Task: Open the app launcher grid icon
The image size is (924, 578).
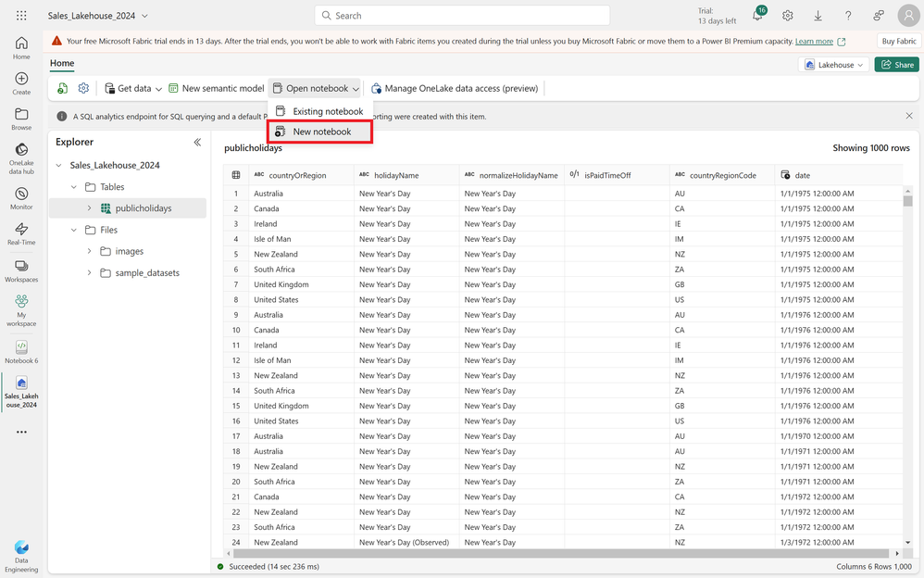Action: click(21, 16)
